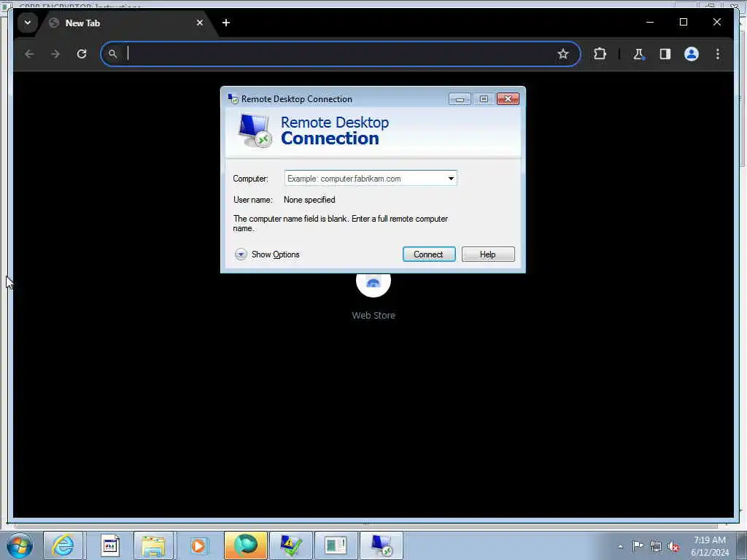Open the warning-checkmark taskbar application

click(291, 545)
